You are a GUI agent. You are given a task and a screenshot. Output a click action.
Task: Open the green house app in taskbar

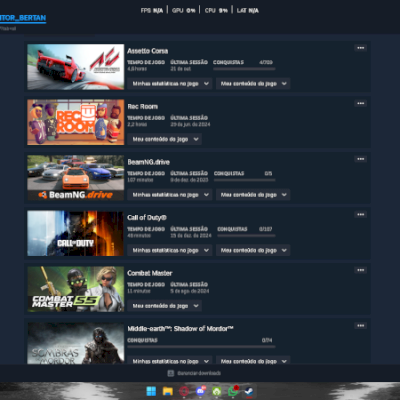217,391
